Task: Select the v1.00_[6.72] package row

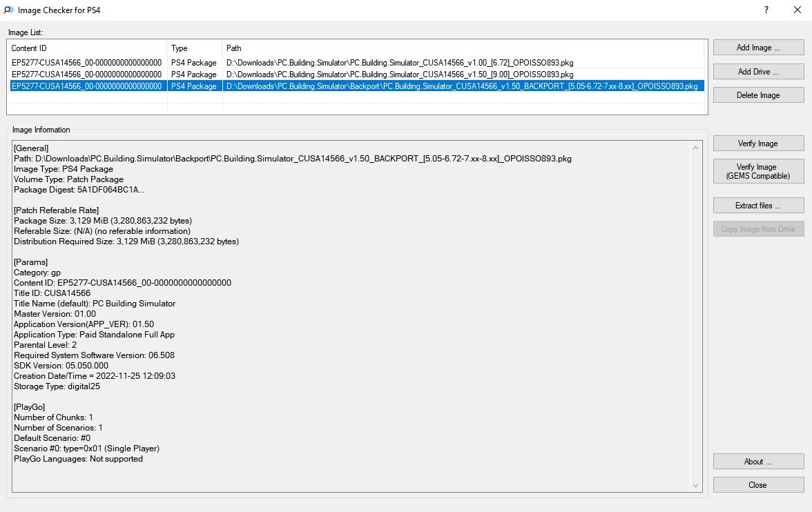Action: (357, 63)
